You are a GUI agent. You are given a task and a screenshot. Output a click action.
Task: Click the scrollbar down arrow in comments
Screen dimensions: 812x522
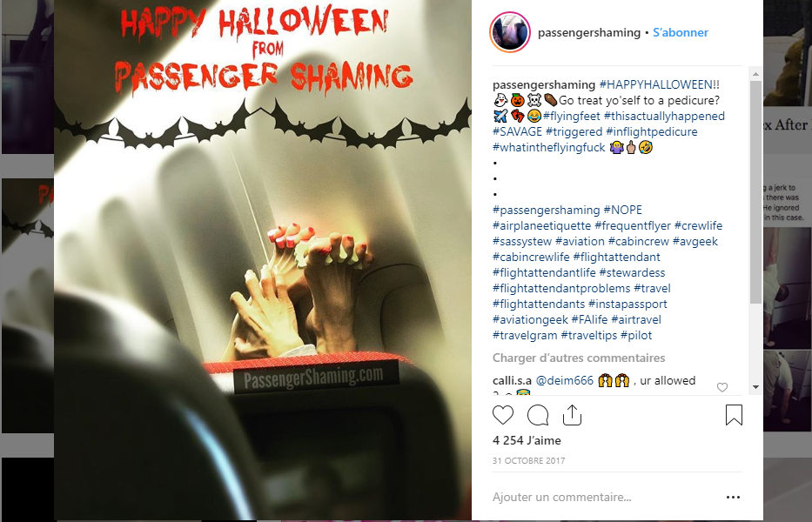pyautogui.click(x=755, y=387)
